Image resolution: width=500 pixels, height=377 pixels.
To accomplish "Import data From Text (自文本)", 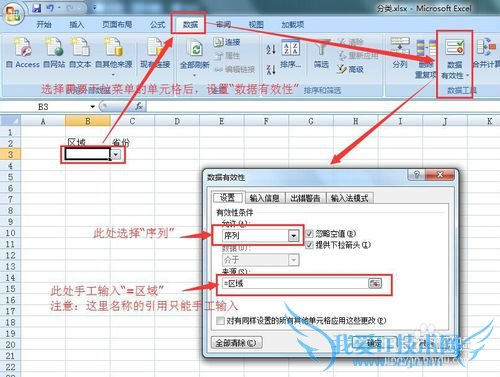I will pyautogui.click(x=80, y=53).
